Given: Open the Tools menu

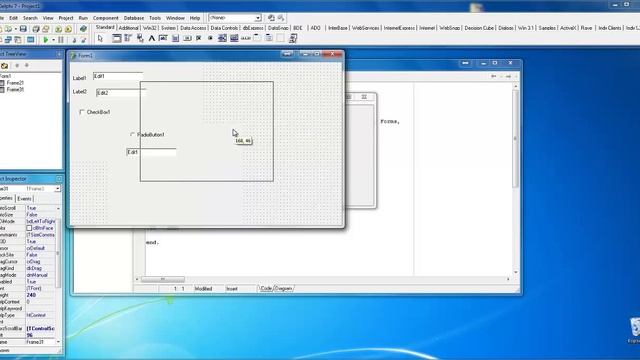Looking at the screenshot, I should [x=155, y=18].
